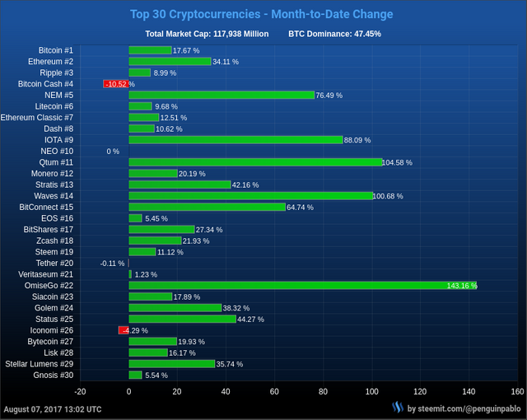Viewport: 527px width, 420px height.
Task: Click the red Iconomi -4.29 bar
Action: [x=124, y=330]
